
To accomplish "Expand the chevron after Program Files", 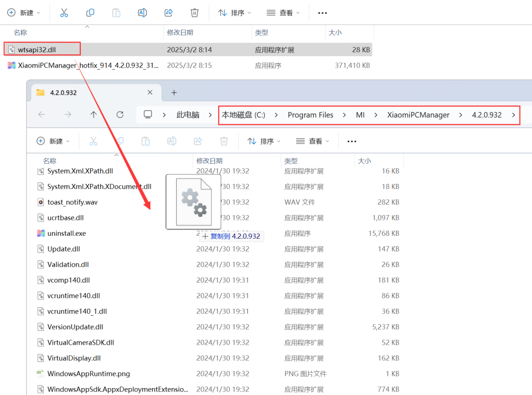I will coord(344,115).
